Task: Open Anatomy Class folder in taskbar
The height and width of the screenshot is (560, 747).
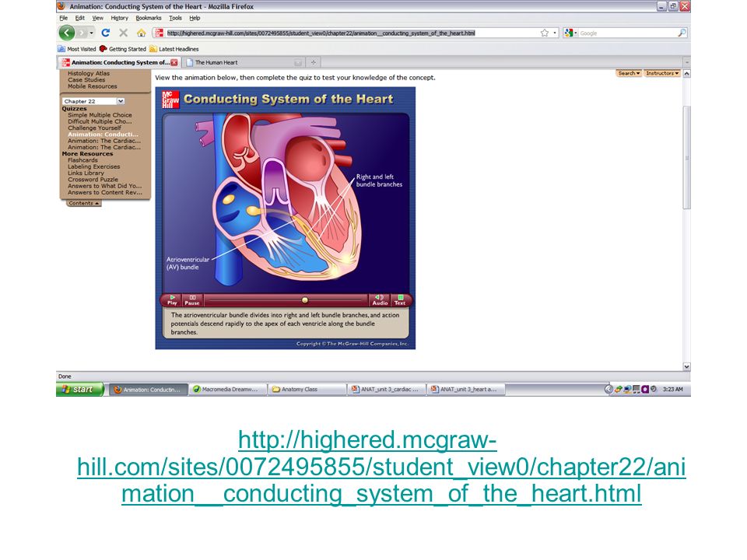Action: 307,389
